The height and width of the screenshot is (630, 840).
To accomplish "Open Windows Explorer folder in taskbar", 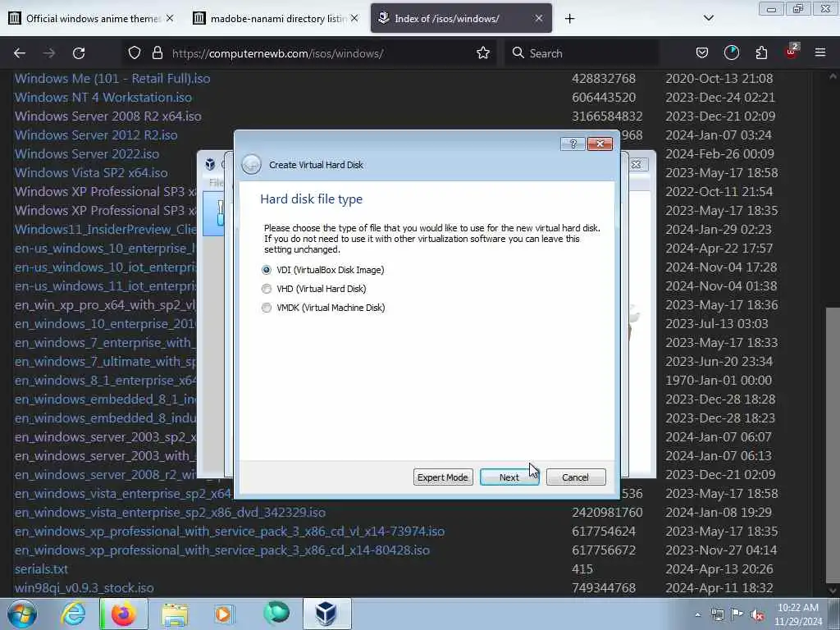I will [175, 614].
